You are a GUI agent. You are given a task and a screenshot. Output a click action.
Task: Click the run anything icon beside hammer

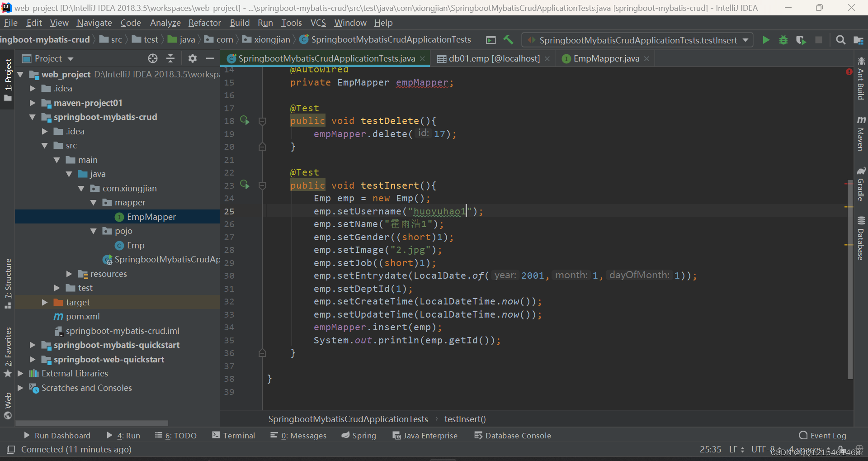(491, 40)
